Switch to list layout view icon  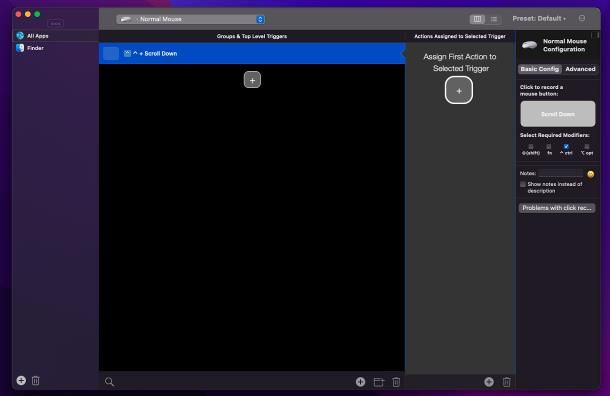click(x=493, y=19)
